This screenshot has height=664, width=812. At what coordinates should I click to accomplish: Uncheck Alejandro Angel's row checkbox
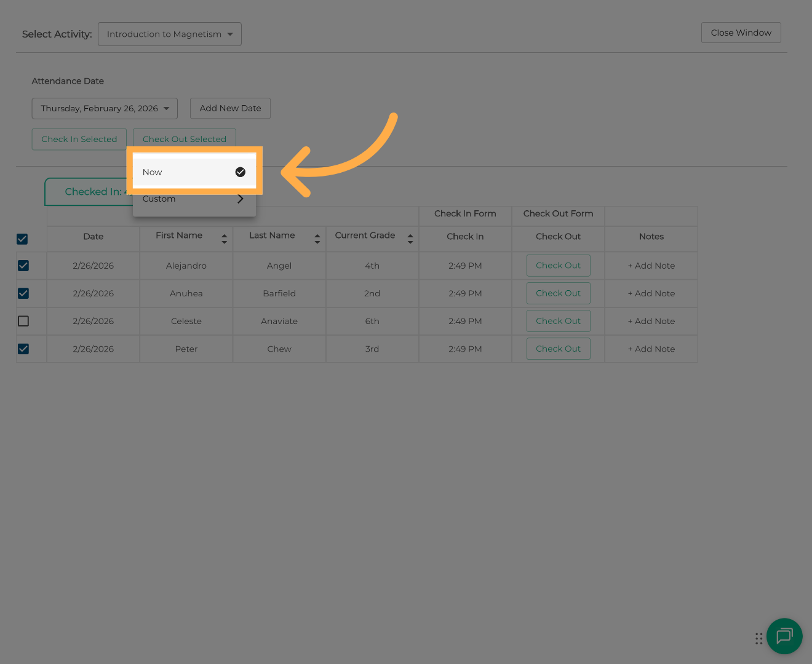point(23,266)
